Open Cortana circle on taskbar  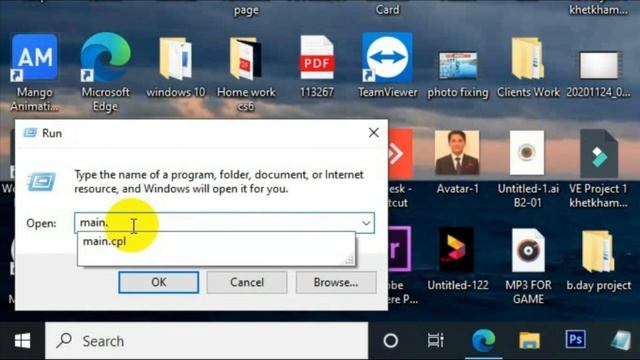pyautogui.click(x=391, y=340)
